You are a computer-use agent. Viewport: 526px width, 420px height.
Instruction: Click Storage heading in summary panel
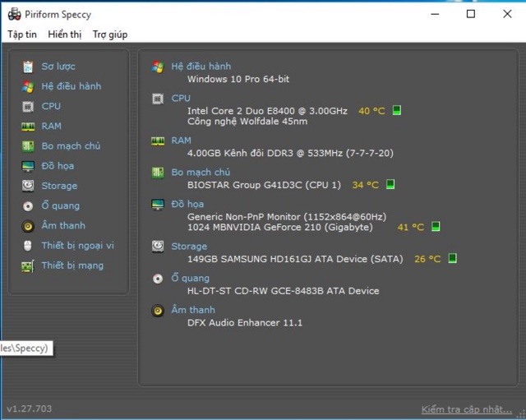coord(189,247)
